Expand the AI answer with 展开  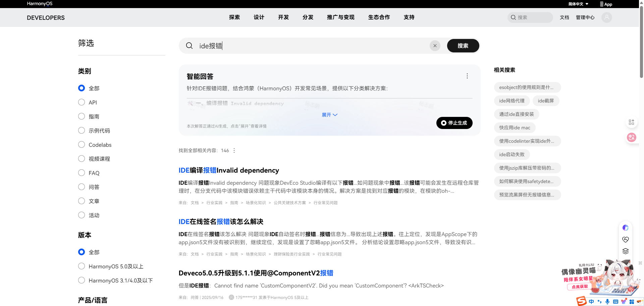click(x=329, y=115)
